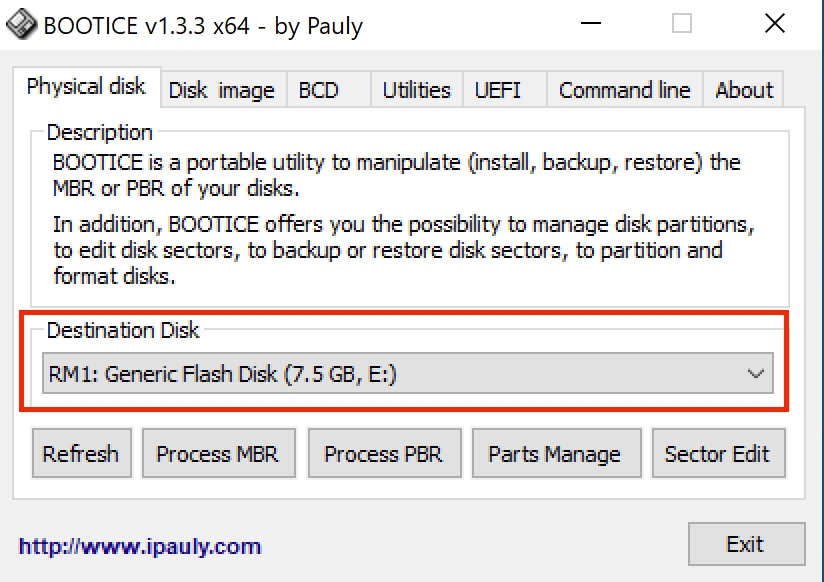Visit the http://www.ipauly.com link
This screenshot has width=824, height=582.
[140, 546]
